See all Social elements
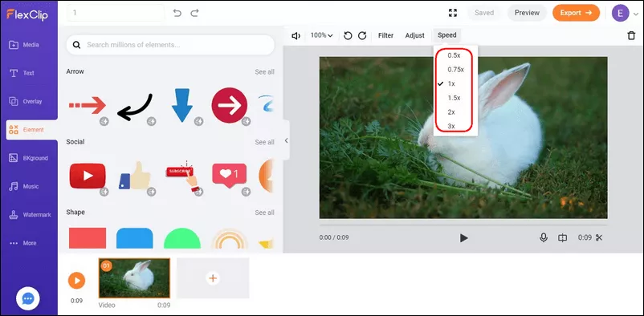644x316 pixels. point(264,142)
